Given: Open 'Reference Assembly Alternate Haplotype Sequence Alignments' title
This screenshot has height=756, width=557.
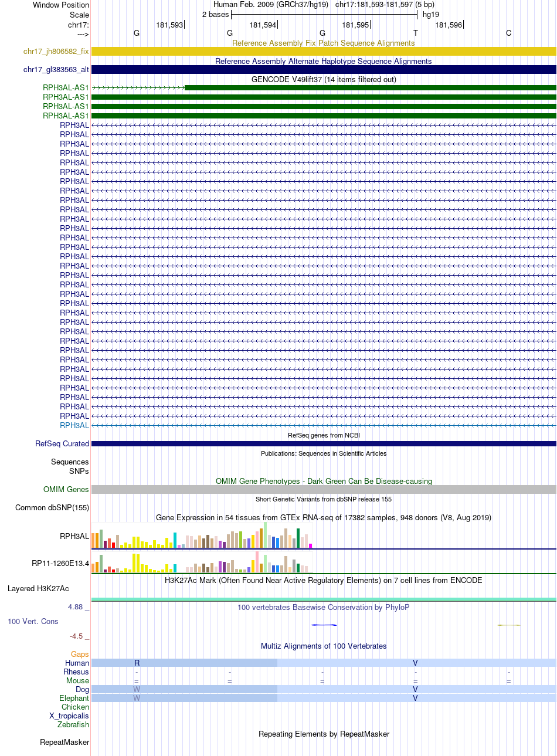Looking at the screenshot, I should pyautogui.click(x=324, y=61).
